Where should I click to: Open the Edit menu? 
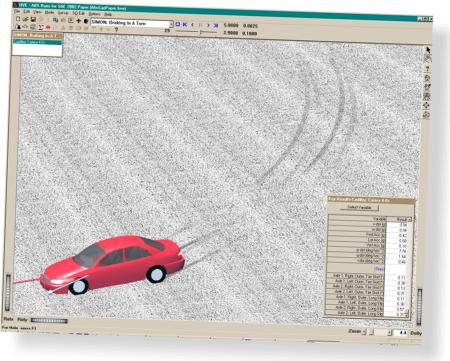point(26,12)
